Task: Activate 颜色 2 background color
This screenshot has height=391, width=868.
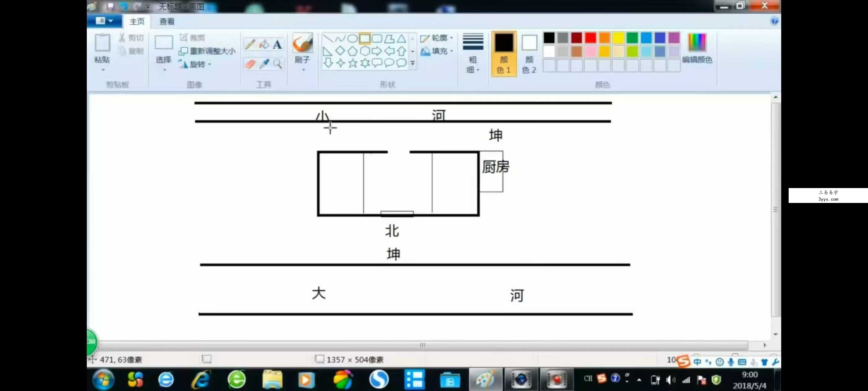Action: pos(529,54)
